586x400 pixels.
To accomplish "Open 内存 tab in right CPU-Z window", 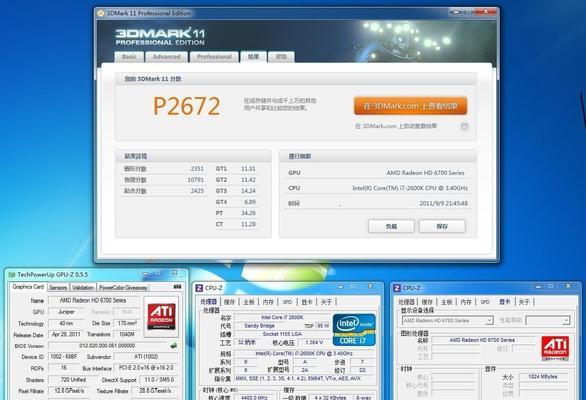I will pyautogui.click(x=466, y=302).
